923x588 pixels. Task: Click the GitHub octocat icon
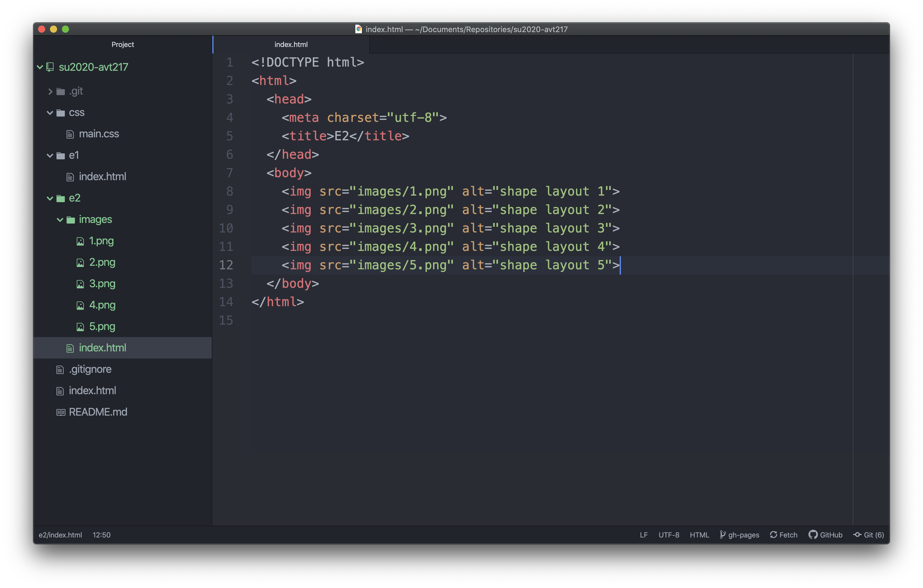(813, 535)
